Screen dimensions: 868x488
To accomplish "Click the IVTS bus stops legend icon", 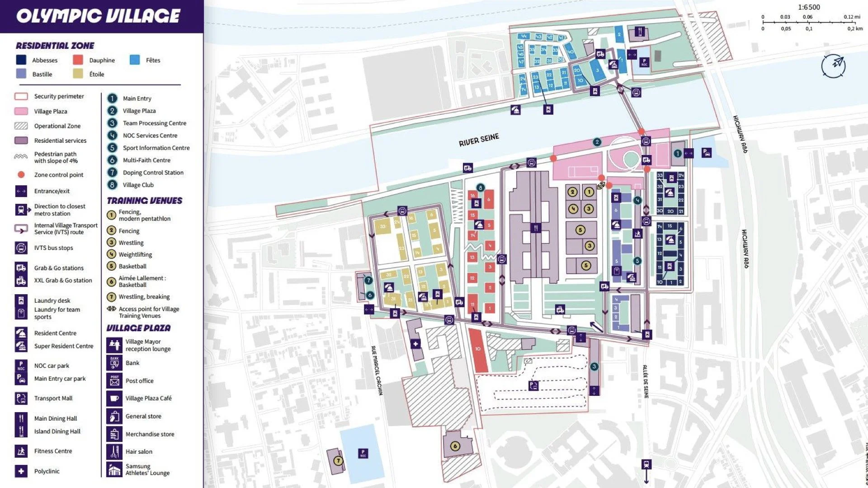I will click(21, 248).
